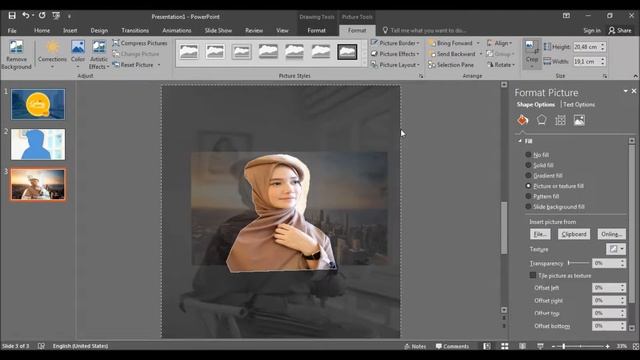Viewport: 640px width, 360px height.
Task: Switch to the Transitions tab
Action: pos(135,31)
